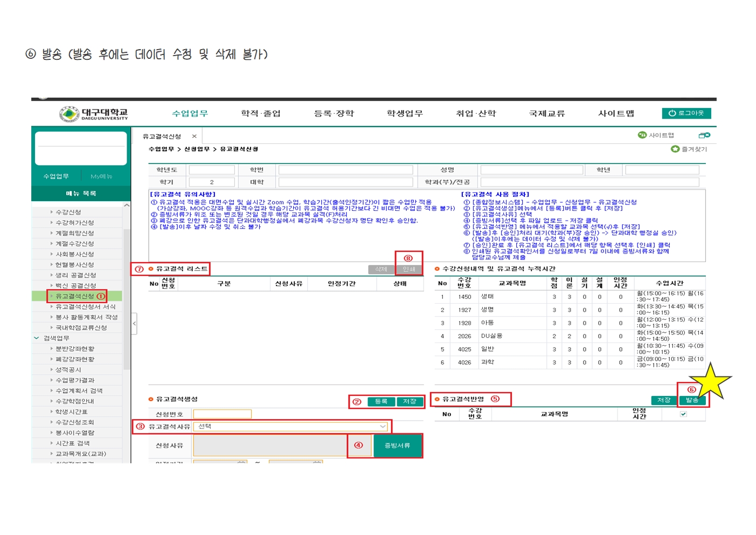
Task: Click the 인쇄 print button
Action: [x=409, y=269]
